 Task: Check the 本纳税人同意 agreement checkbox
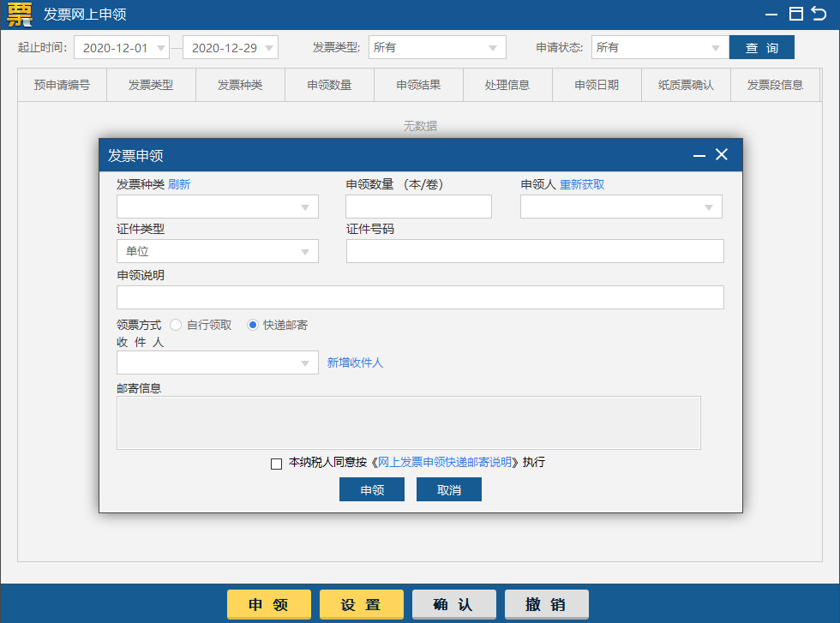276,464
